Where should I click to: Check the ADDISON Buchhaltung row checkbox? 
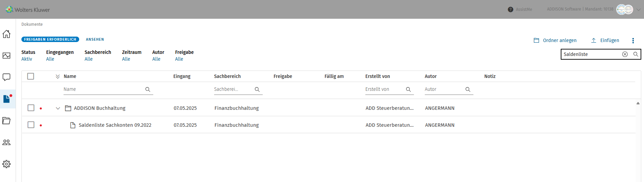[31, 108]
